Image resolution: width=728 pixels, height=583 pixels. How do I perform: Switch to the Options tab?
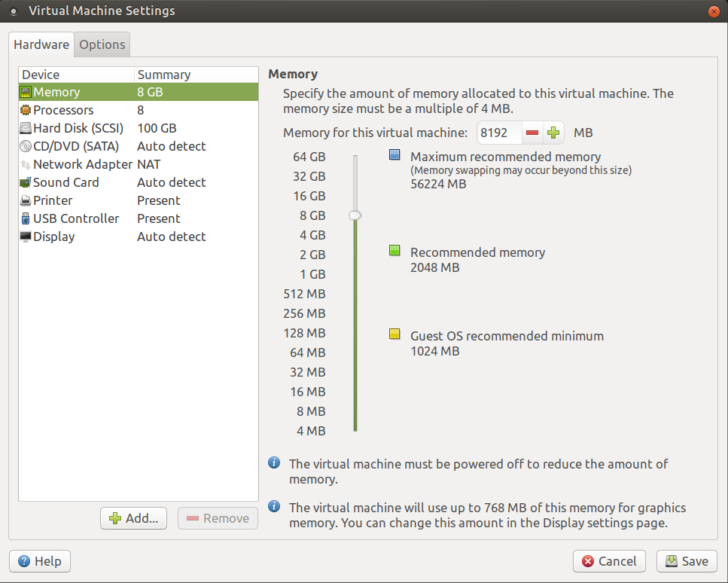click(x=102, y=44)
